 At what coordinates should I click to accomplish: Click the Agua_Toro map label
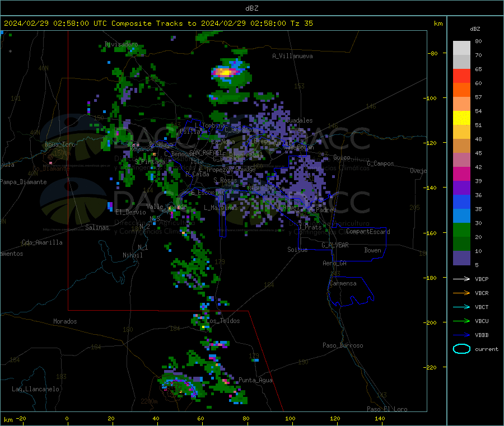pyautogui.click(x=60, y=144)
